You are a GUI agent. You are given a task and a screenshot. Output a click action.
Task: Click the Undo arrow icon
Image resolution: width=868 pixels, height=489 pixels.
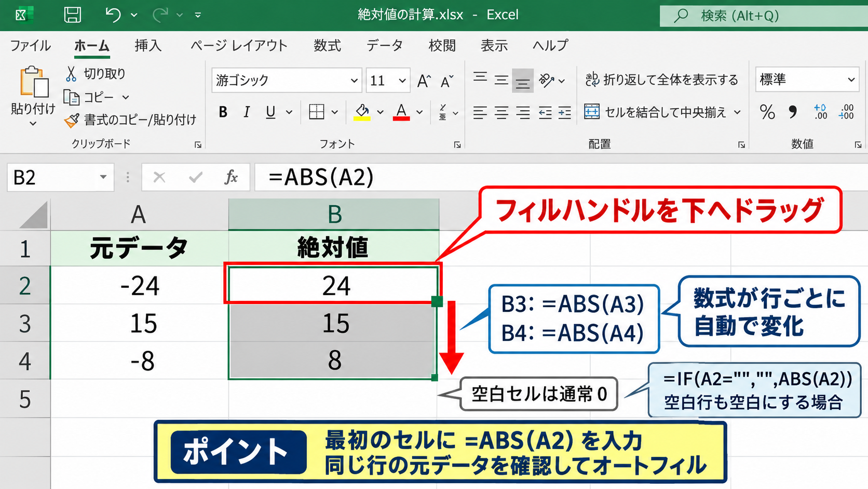113,15
